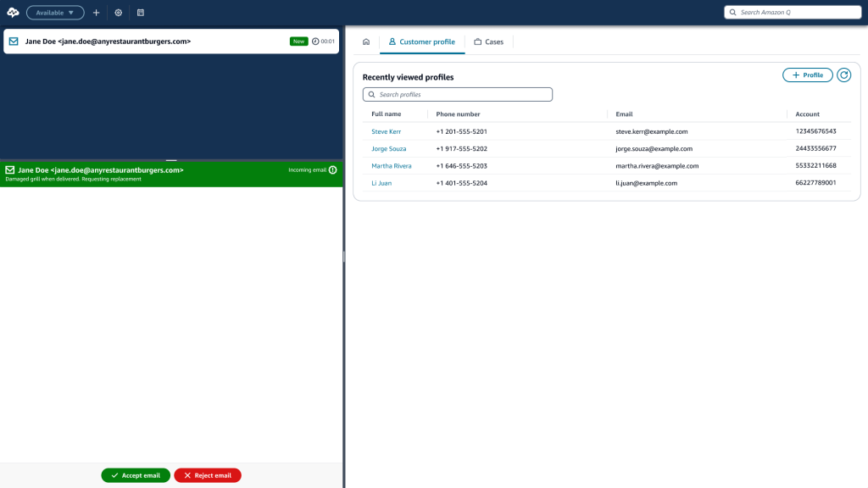Open the Available status dropdown
This screenshot has width=868, height=488.
click(54, 12)
